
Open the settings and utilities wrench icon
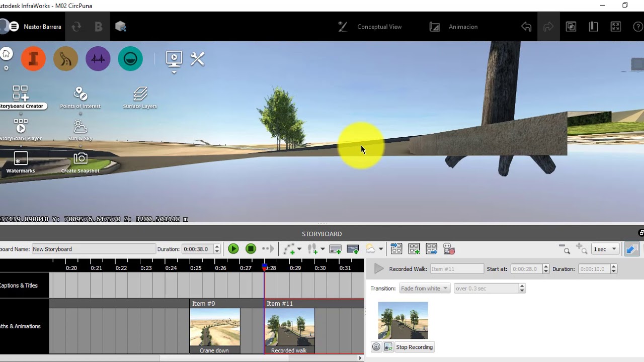tap(197, 59)
